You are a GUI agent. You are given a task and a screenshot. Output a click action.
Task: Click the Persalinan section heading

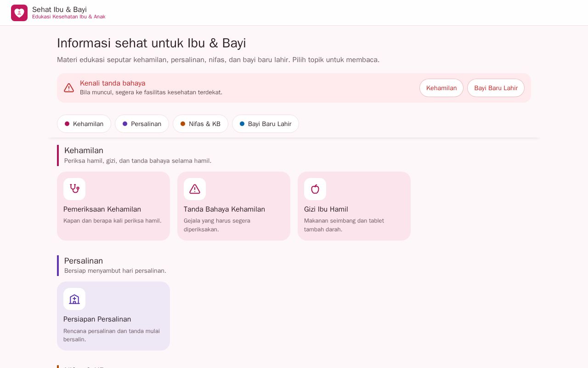pos(84,261)
